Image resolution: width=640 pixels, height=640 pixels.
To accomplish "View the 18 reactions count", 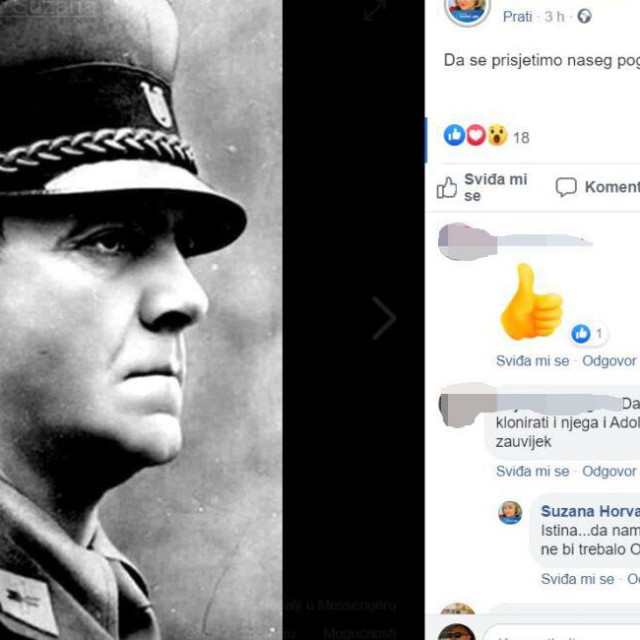I will (521, 137).
